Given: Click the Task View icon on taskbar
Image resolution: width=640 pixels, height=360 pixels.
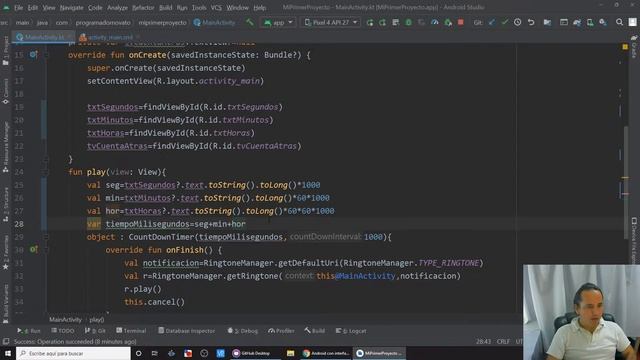Looking at the screenshot, I should point(155,353).
